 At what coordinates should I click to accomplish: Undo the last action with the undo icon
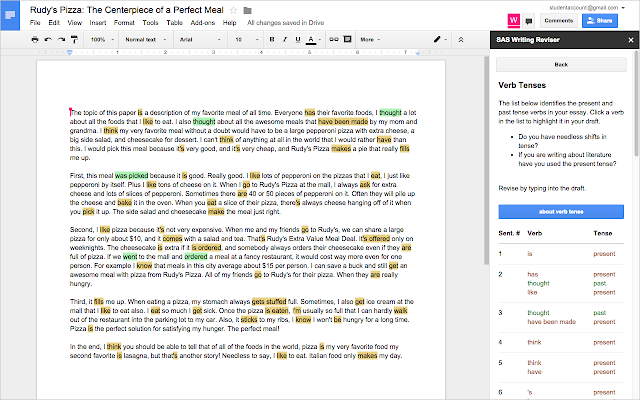point(48,40)
